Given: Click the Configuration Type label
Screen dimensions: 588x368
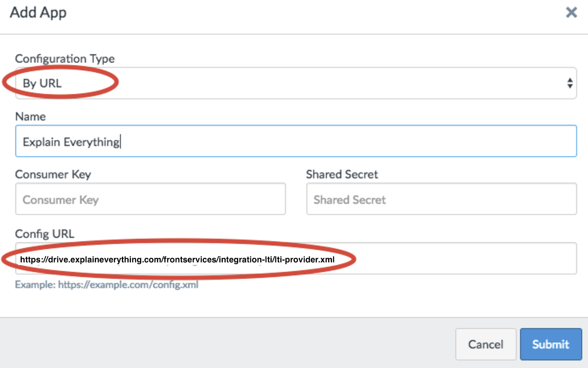Looking at the screenshot, I should click(x=65, y=59).
